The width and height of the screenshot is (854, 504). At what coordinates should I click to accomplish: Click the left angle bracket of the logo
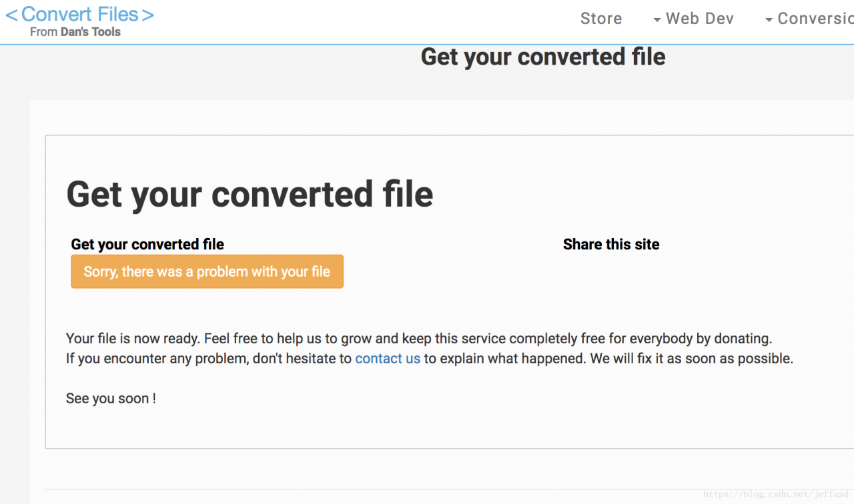pos(11,15)
